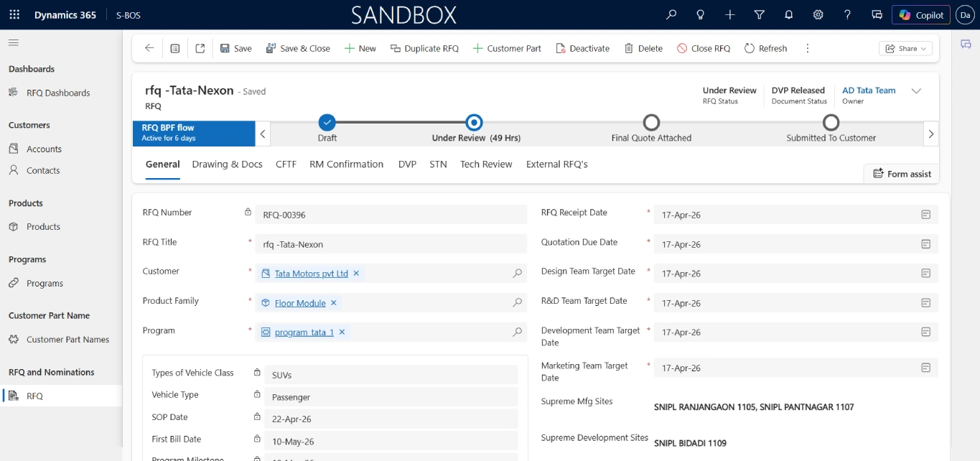The height and width of the screenshot is (461, 980).
Task: Open the Share dropdown
Action: point(905,48)
